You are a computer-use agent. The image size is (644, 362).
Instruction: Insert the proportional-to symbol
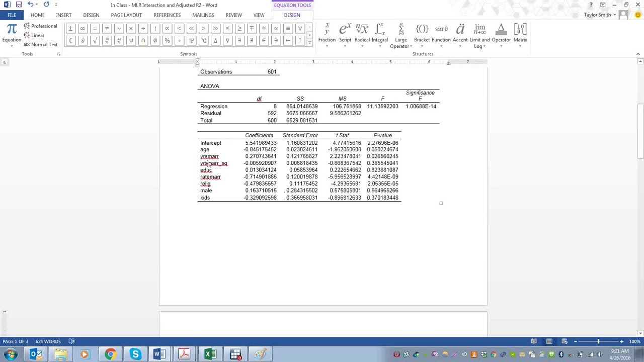point(167,29)
